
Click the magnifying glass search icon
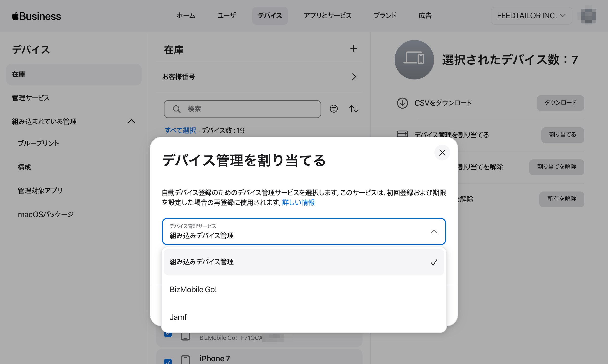coord(177,109)
